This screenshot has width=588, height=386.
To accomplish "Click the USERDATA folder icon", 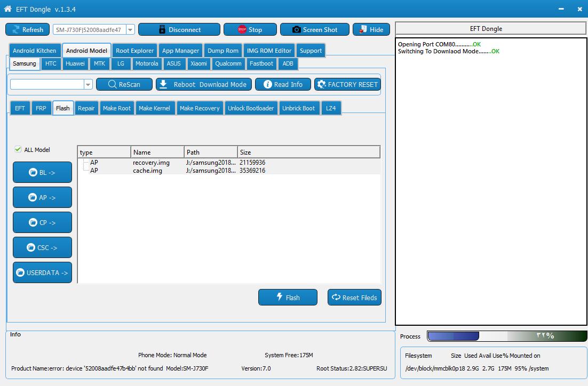I will click(x=20, y=272).
